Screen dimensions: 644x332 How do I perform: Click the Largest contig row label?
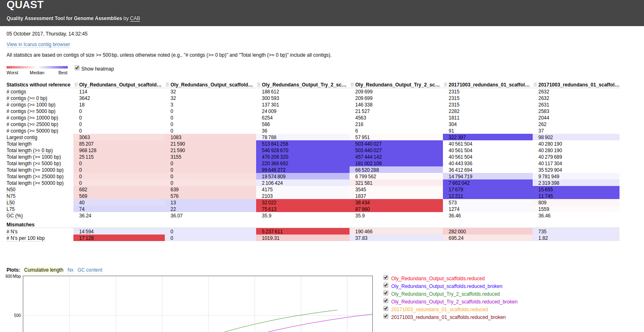pos(22,137)
